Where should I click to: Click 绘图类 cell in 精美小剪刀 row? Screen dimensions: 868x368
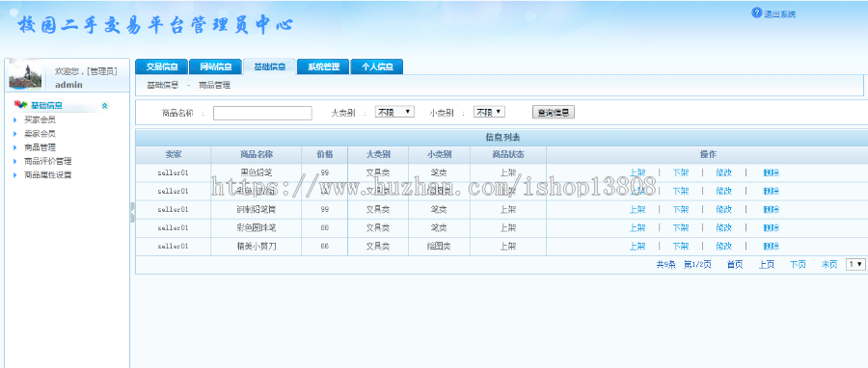[440, 247]
